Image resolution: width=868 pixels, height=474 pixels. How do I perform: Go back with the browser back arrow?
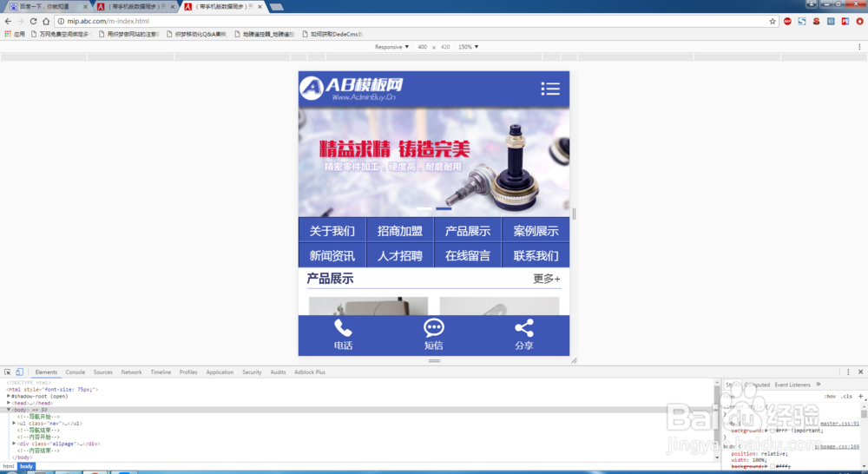point(8,21)
